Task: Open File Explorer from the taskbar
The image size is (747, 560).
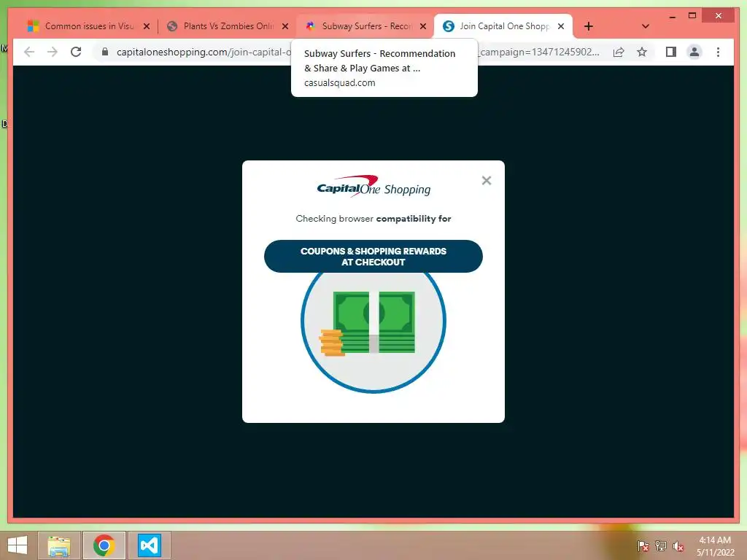Action: (58, 545)
